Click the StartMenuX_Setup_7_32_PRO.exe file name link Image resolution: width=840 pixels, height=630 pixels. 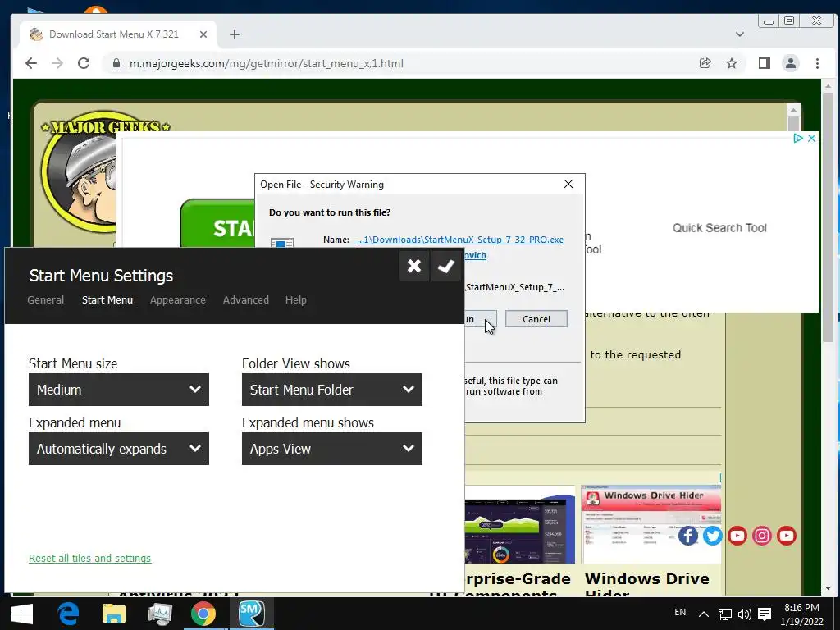(x=460, y=240)
